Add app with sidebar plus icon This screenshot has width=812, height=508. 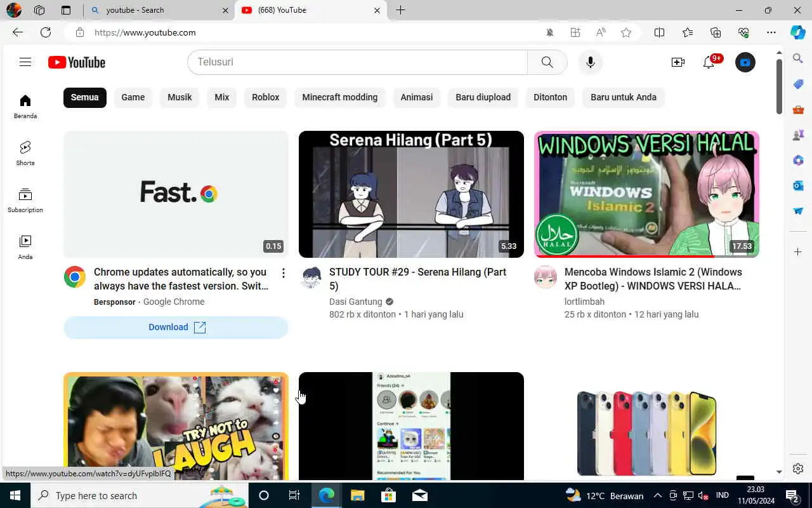[798, 252]
